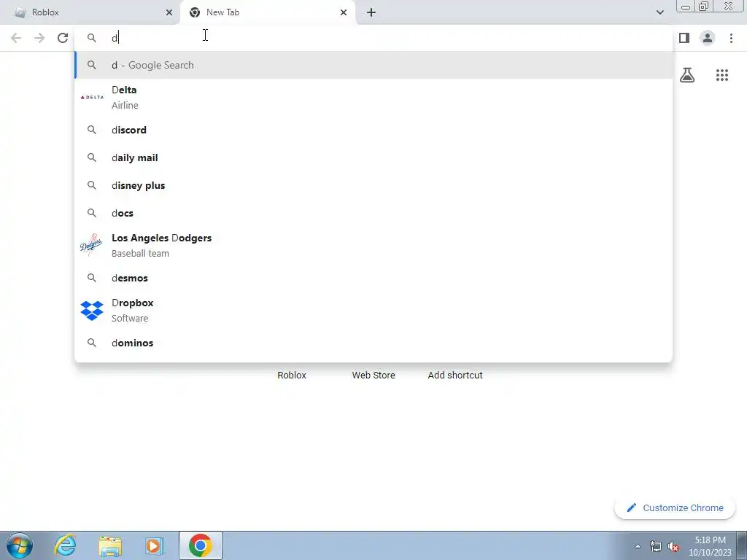Open the clock showing 5:18 PM
The width and height of the screenshot is (747, 560).
(710, 546)
